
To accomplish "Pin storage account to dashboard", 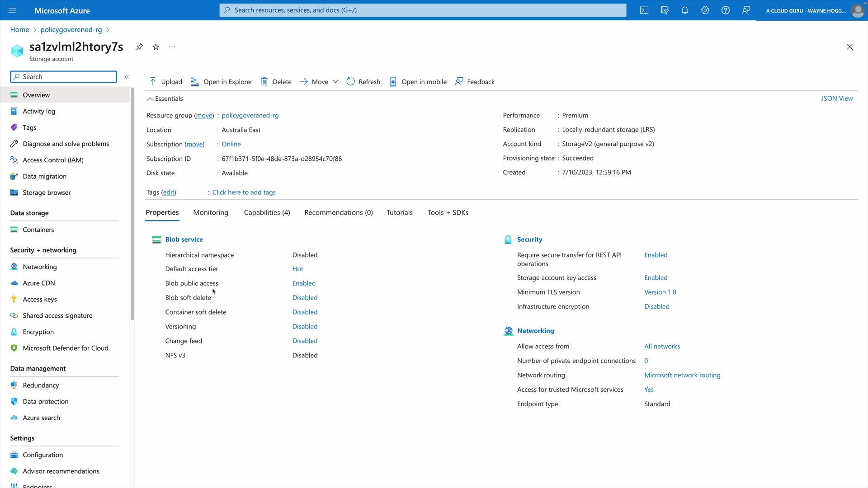I will click(140, 47).
